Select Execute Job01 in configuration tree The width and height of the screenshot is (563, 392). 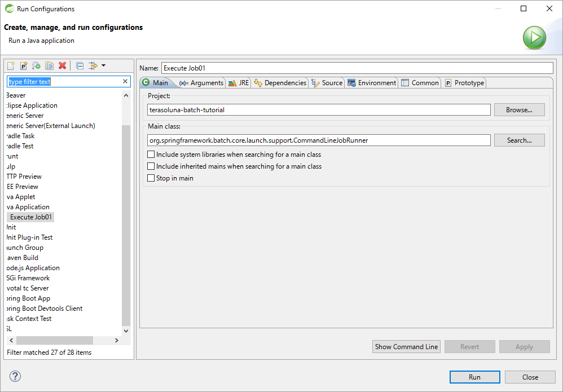coord(32,217)
